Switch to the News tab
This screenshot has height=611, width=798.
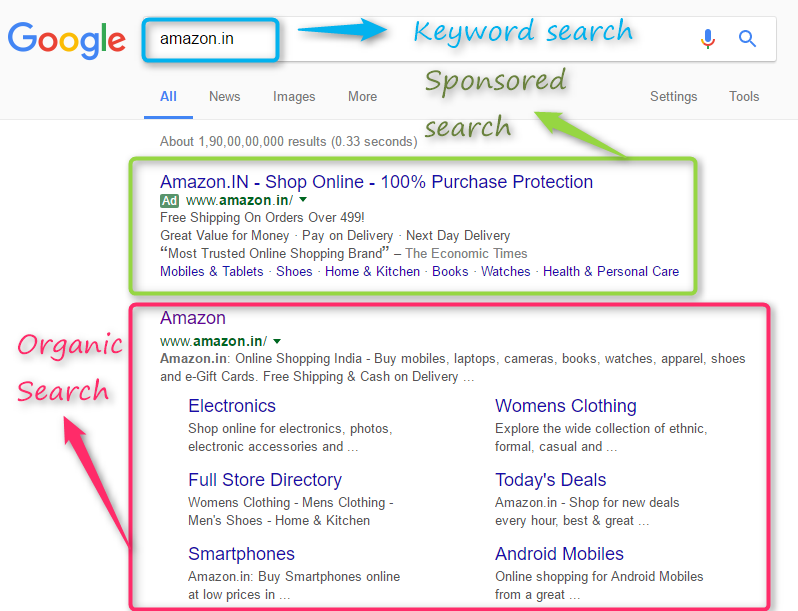(x=224, y=97)
